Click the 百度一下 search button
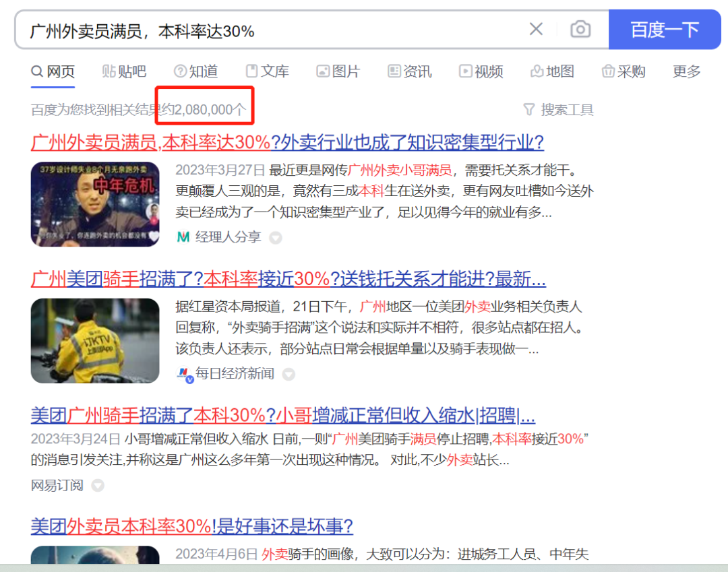Viewport: 728px width, 572px height. (x=665, y=30)
